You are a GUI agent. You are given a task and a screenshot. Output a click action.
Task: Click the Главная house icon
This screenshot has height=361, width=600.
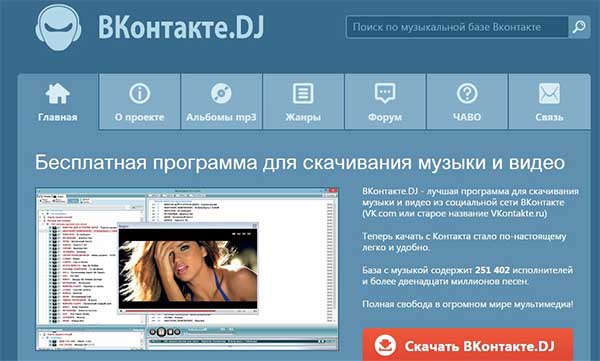click(x=57, y=93)
